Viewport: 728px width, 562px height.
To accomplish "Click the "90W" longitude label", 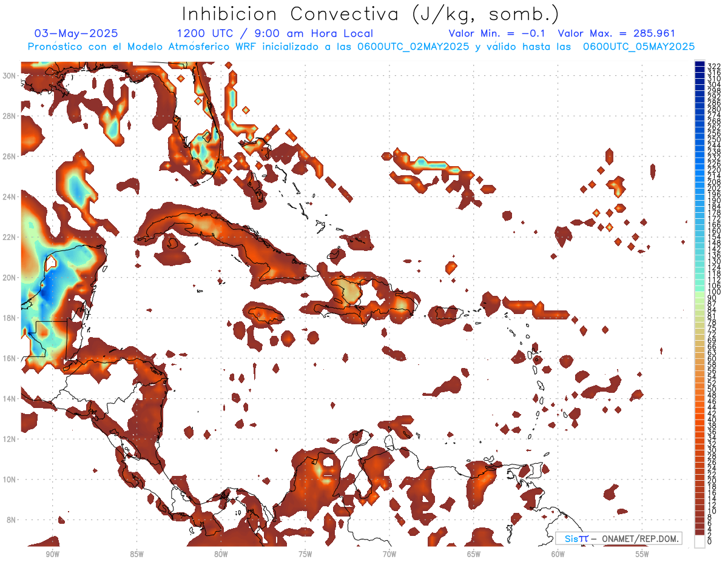I will (52, 554).
